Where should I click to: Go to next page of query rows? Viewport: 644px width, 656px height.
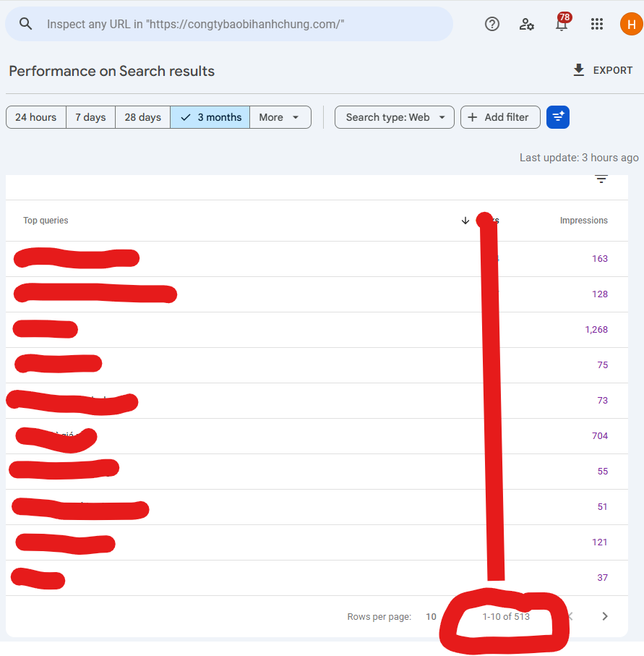point(605,616)
